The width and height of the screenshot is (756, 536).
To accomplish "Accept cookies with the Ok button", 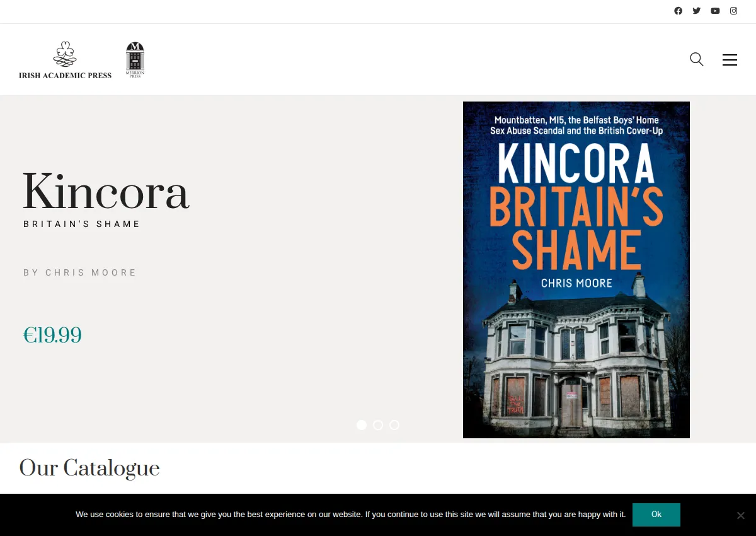I will pos(656,515).
